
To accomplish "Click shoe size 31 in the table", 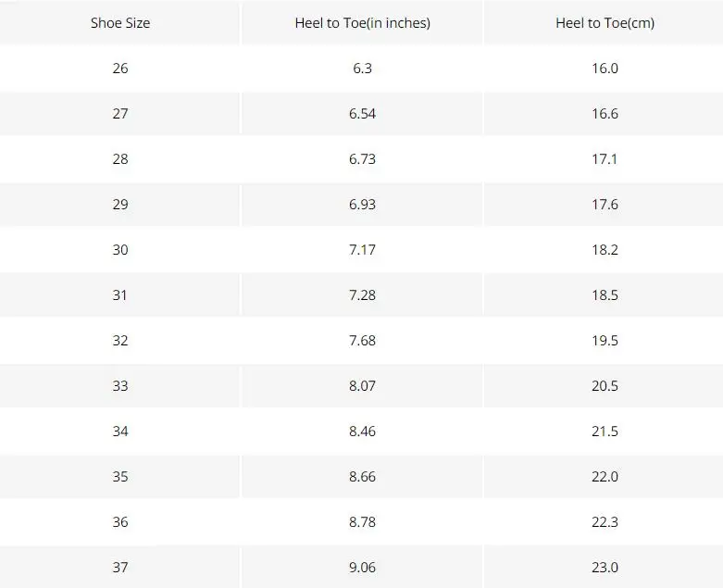I will tap(120, 295).
